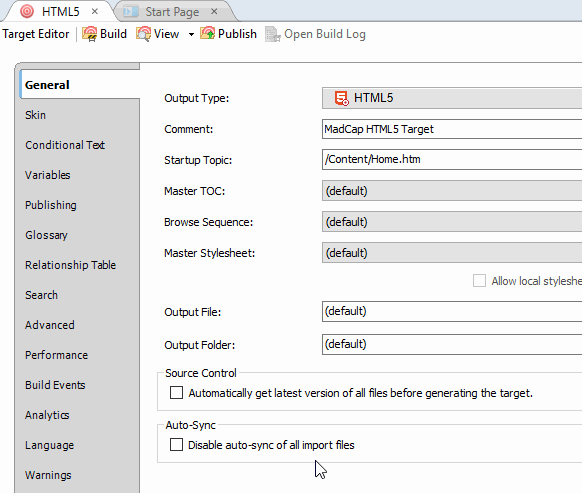Click the Comment input field
This screenshot has height=493, width=582.
click(452, 129)
